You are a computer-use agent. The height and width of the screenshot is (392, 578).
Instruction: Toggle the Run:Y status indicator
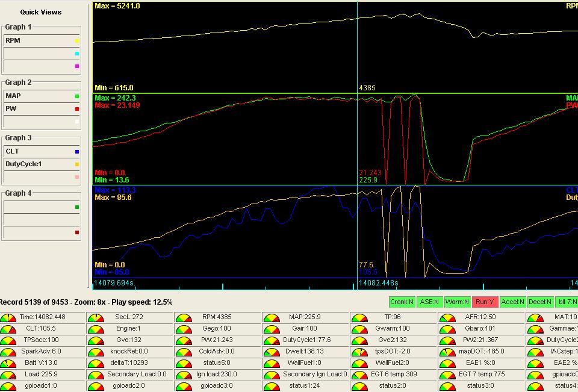coord(484,302)
